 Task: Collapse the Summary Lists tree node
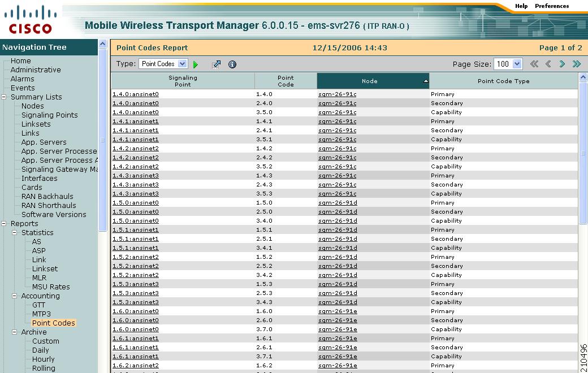(4, 97)
